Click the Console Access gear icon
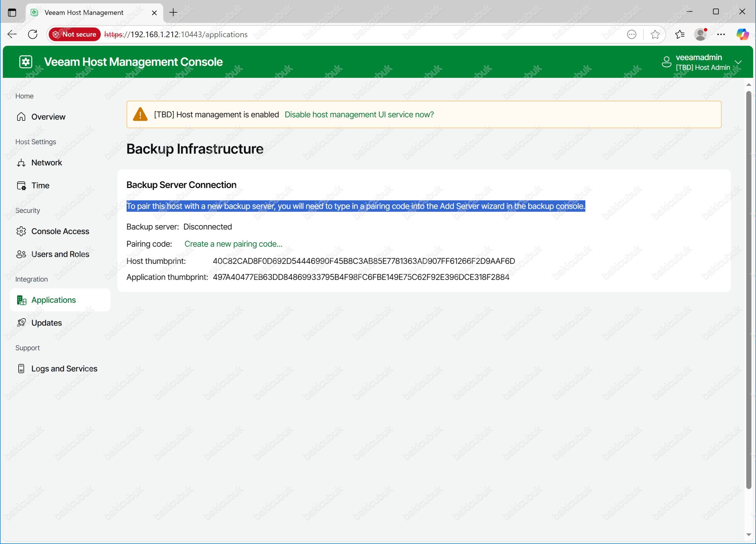The height and width of the screenshot is (544, 756). point(21,231)
